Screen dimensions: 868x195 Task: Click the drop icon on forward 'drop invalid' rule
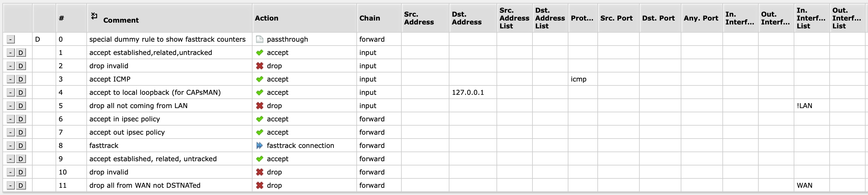point(259,172)
